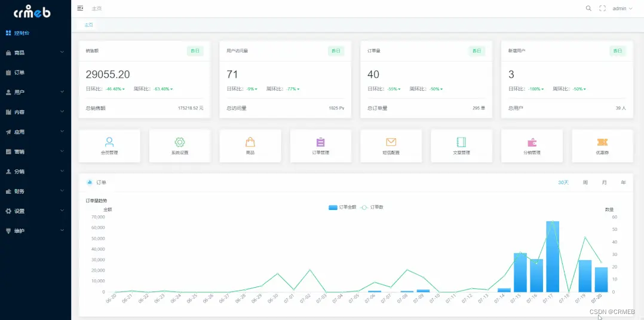Screen dimensions: 644x320
Task: Click total visits 1025 Pv
Action: pos(336,108)
